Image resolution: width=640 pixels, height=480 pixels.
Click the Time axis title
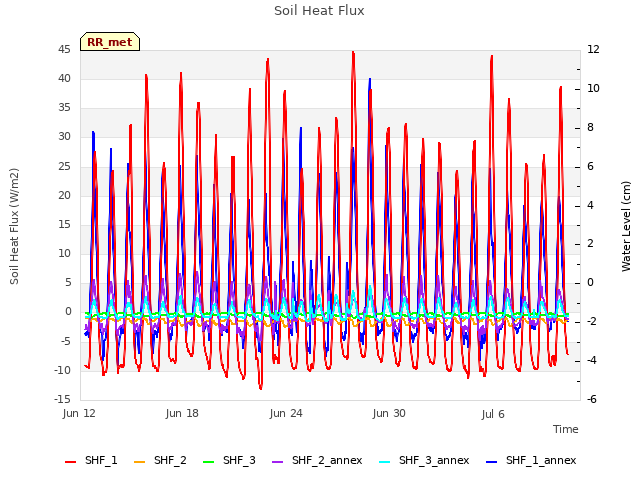(x=566, y=429)
